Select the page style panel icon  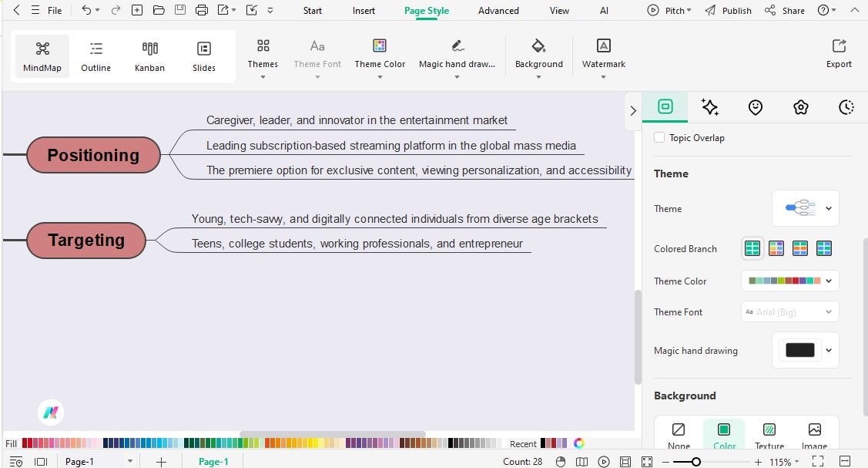tap(665, 106)
